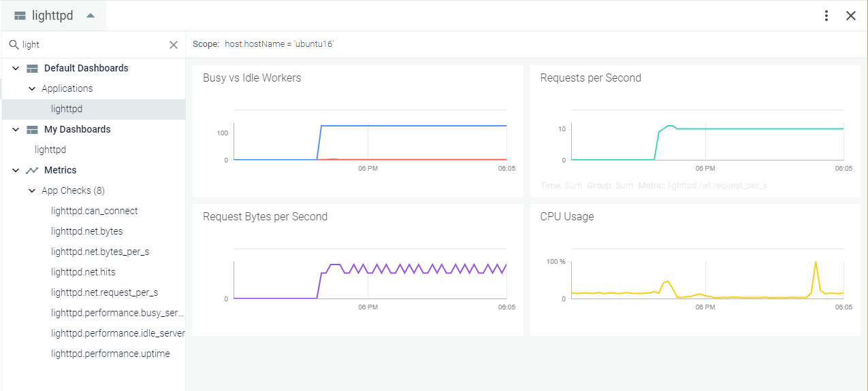The image size is (868, 391).
Task: Select metric lighttpd.net.hits
Action: tap(83, 272)
